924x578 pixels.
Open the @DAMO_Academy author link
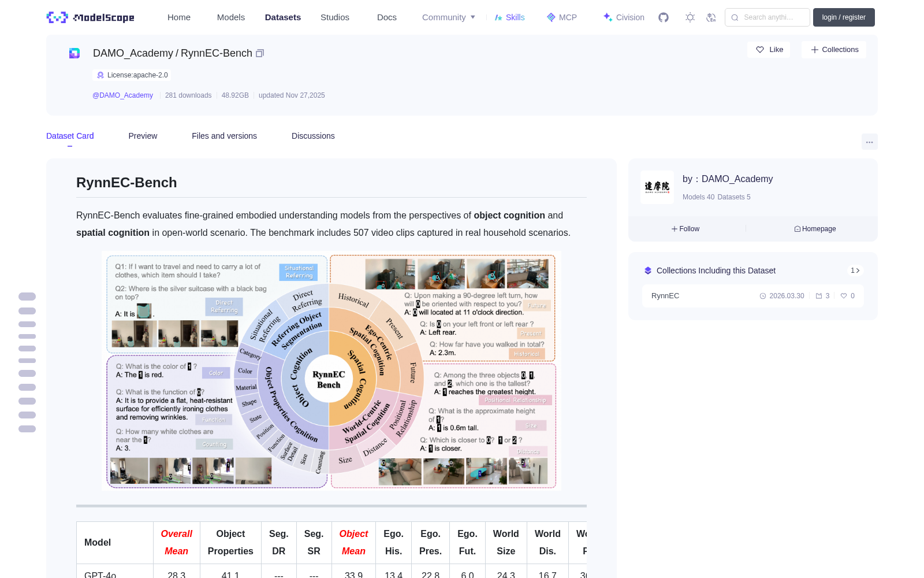click(122, 95)
